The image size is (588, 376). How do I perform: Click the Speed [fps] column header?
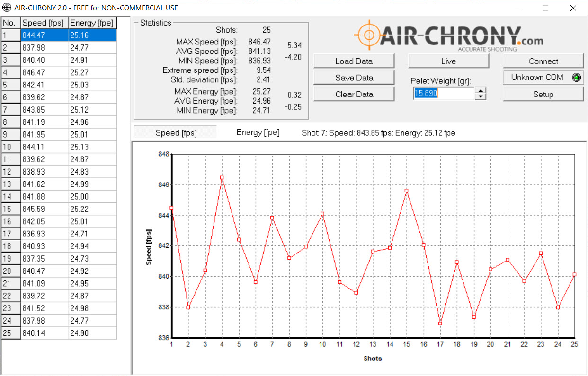(45, 23)
